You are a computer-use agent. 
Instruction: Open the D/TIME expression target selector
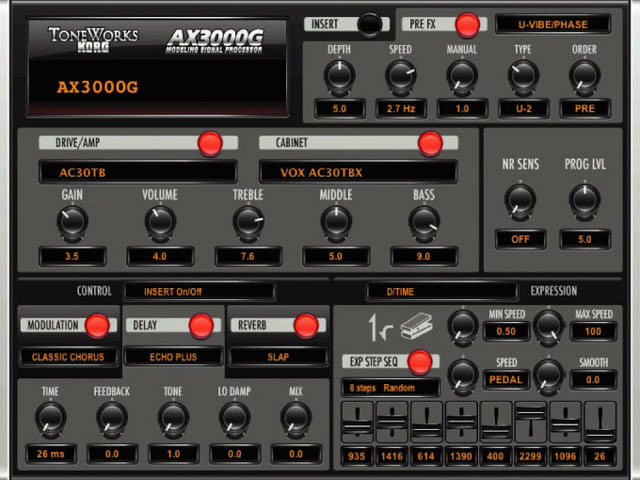click(x=442, y=291)
